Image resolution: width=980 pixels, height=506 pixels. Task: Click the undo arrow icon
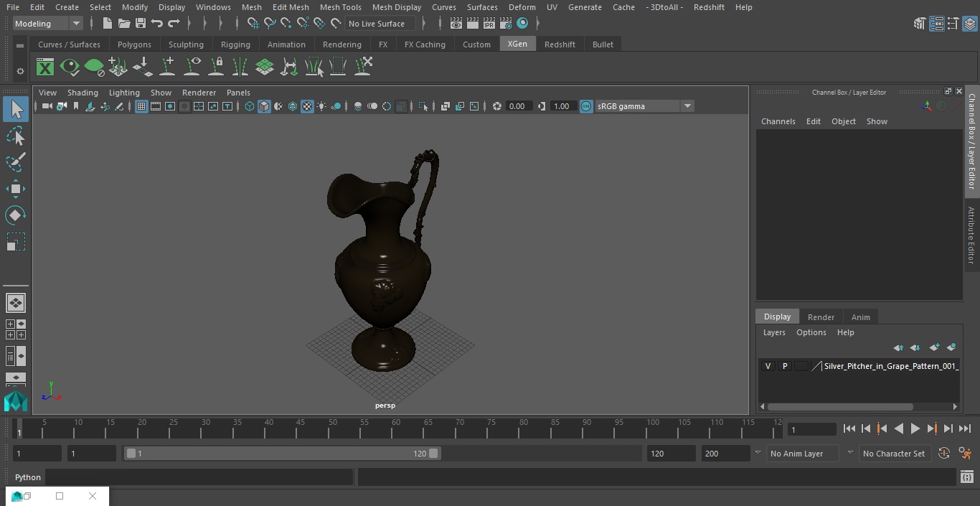point(157,24)
